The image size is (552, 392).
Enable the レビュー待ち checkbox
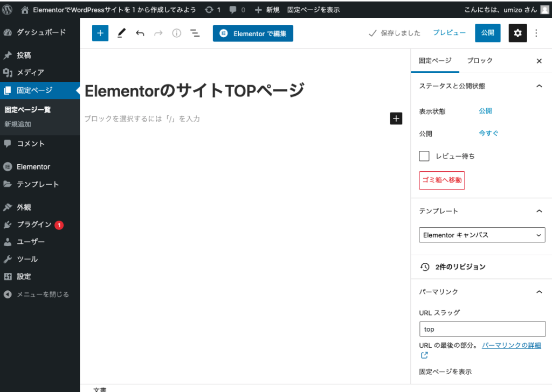tap(424, 156)
